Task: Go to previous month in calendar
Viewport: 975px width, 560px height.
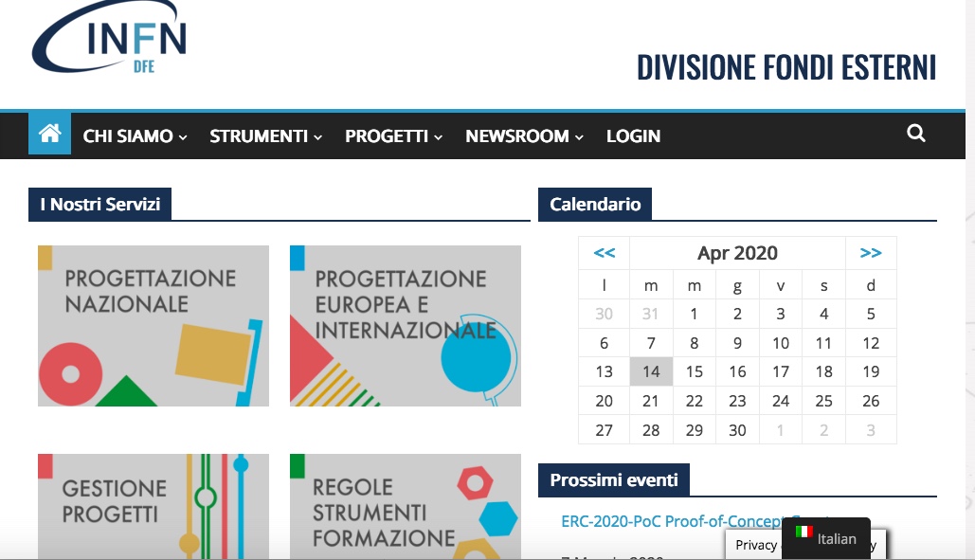Action: tap(604, 253)
